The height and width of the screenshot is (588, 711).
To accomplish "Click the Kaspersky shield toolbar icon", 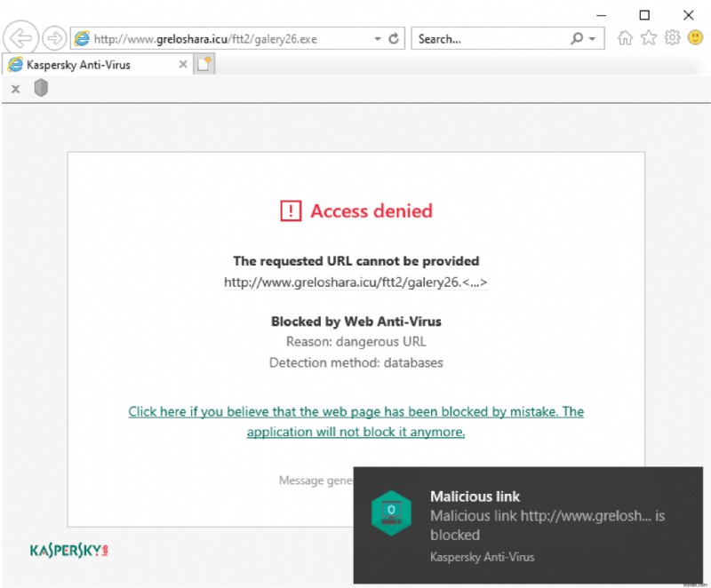I will click(x=41, y=89).
